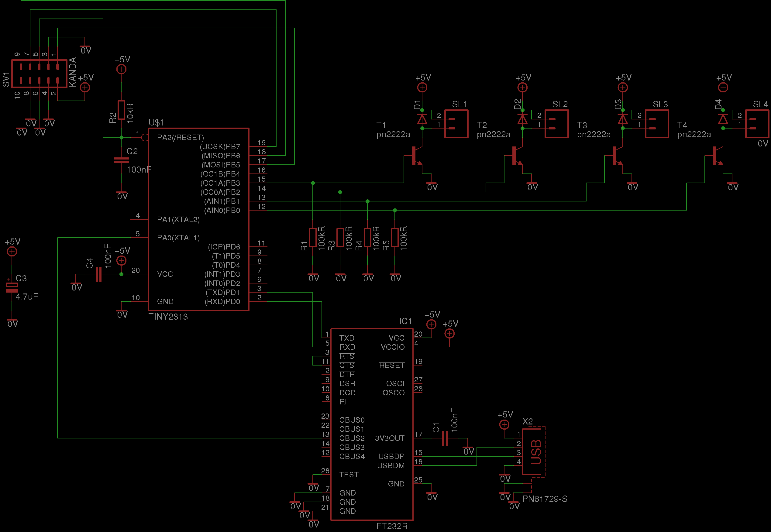Image resolution: width=771 pixels, height=532 pixels.
Task: Click the +5V supply symbol above R2
Action: pos(121,69)
